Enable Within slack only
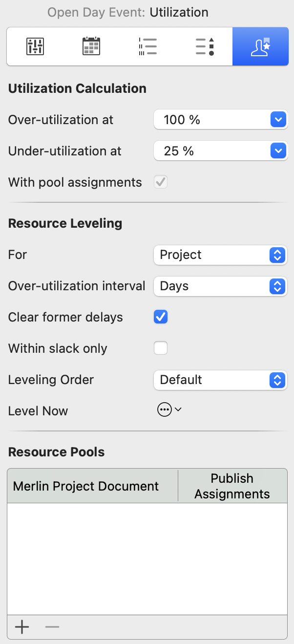The height and width of the screenshot is (644, 294). [161, 348]
